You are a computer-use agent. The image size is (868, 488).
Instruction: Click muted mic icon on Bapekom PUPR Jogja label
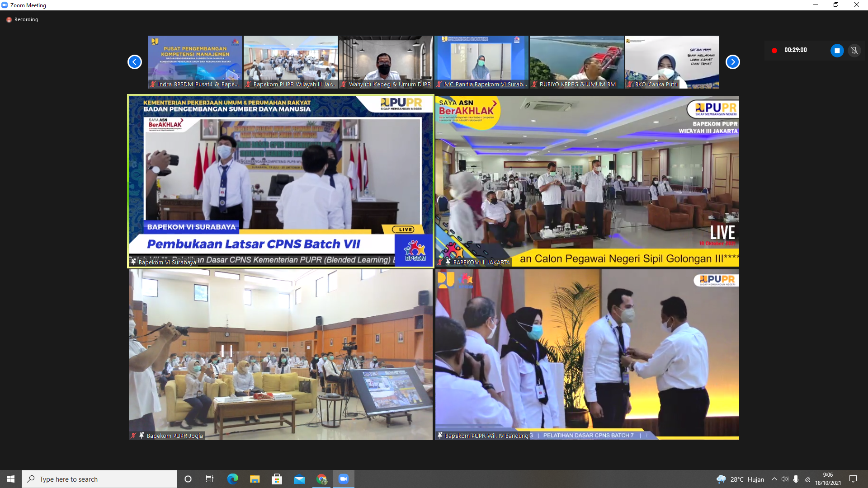click(133, 436)
